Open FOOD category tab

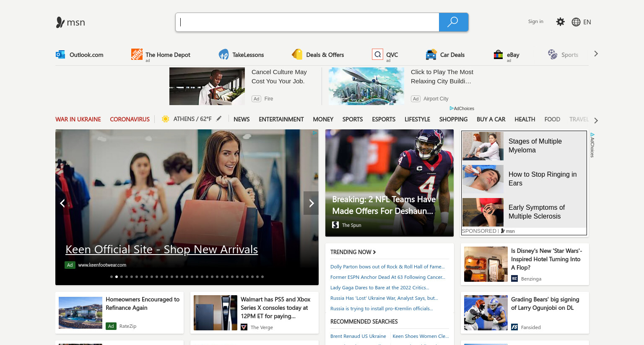click(x=552, y=119)
